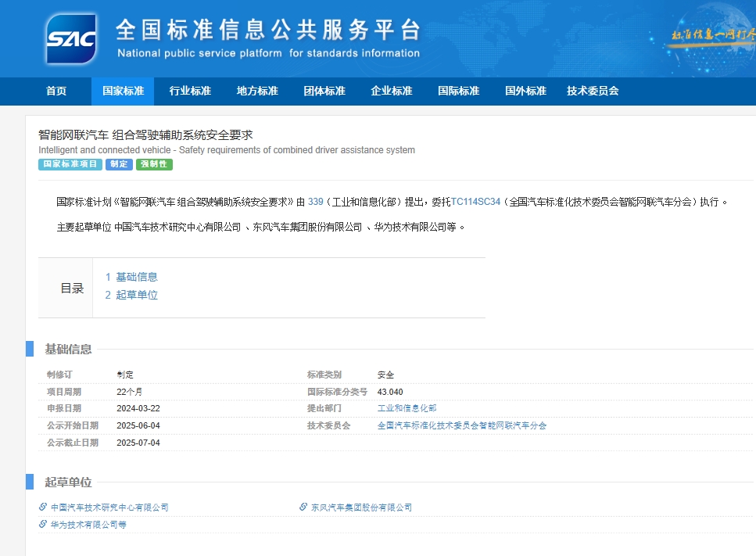Click the 强制性 green tag
The image size is (756, 556).
point(154,164)
